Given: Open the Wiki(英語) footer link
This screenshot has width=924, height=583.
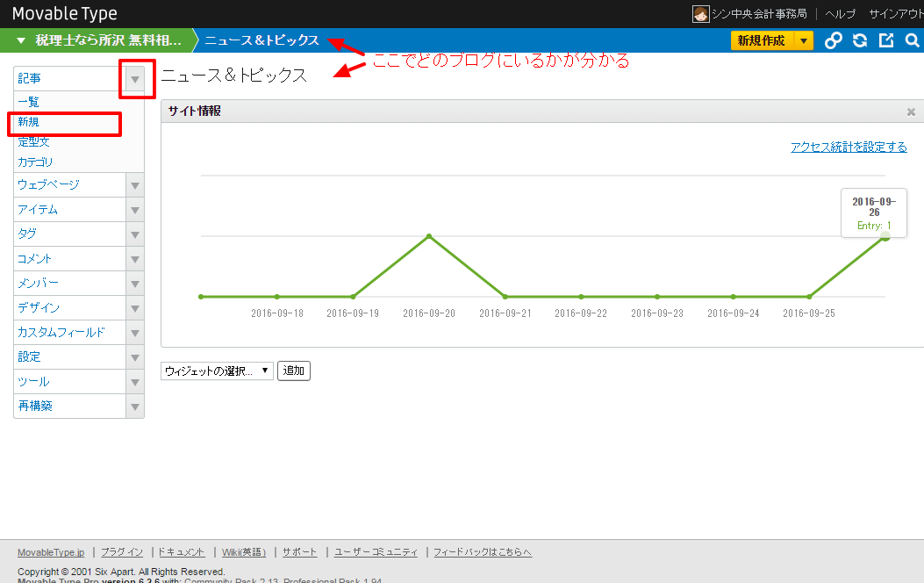Looking at the screenshot, I should [x=244, y=552].
